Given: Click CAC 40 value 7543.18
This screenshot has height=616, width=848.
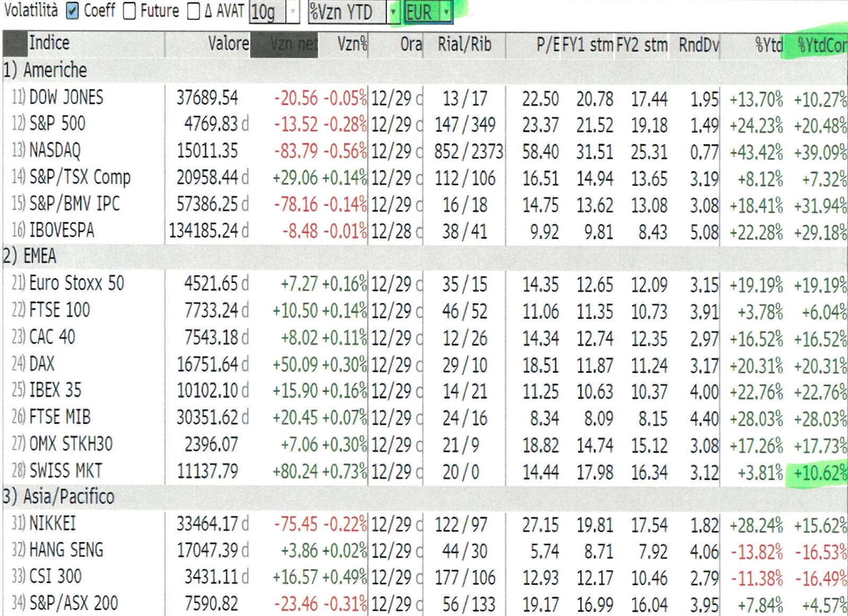Looking at the screenshot, I should pos(211,337).
